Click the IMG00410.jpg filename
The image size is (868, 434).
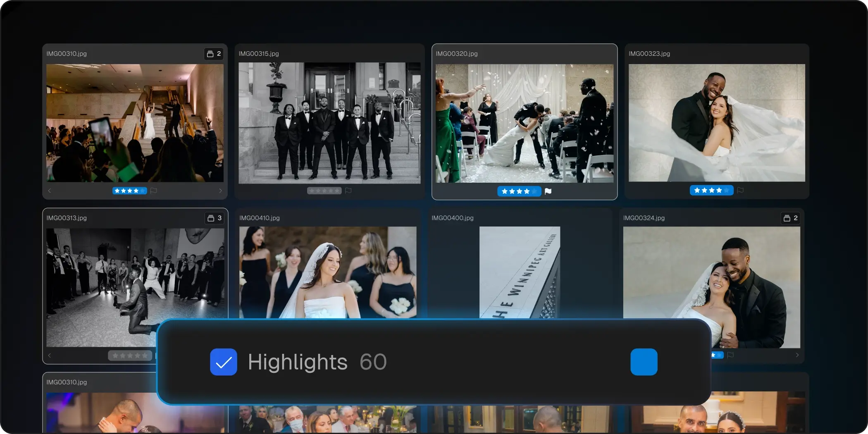[260, 218]
